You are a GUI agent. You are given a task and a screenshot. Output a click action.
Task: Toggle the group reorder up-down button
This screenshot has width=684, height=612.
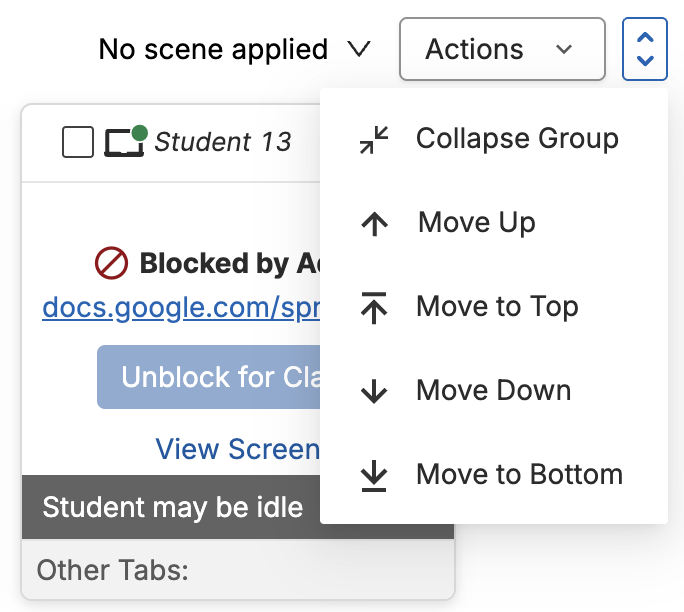coord(645,49)
